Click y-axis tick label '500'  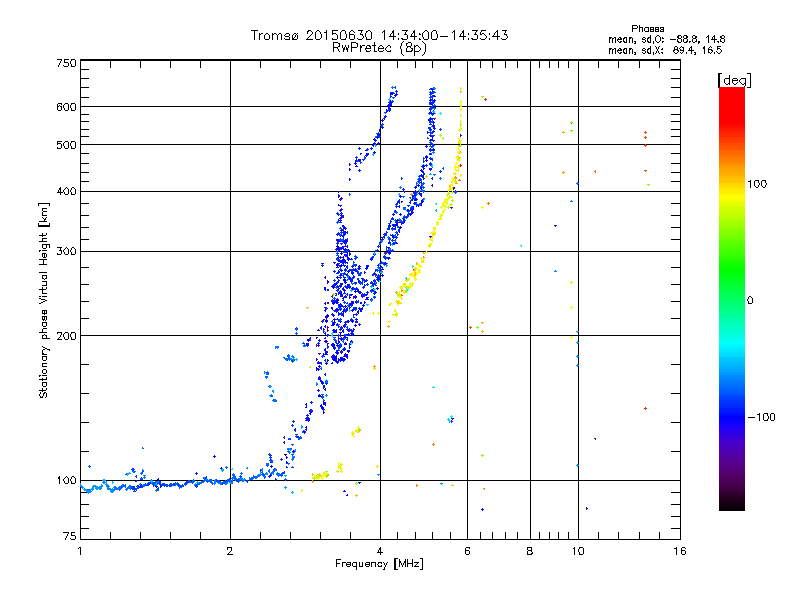(x=66, y=145)
